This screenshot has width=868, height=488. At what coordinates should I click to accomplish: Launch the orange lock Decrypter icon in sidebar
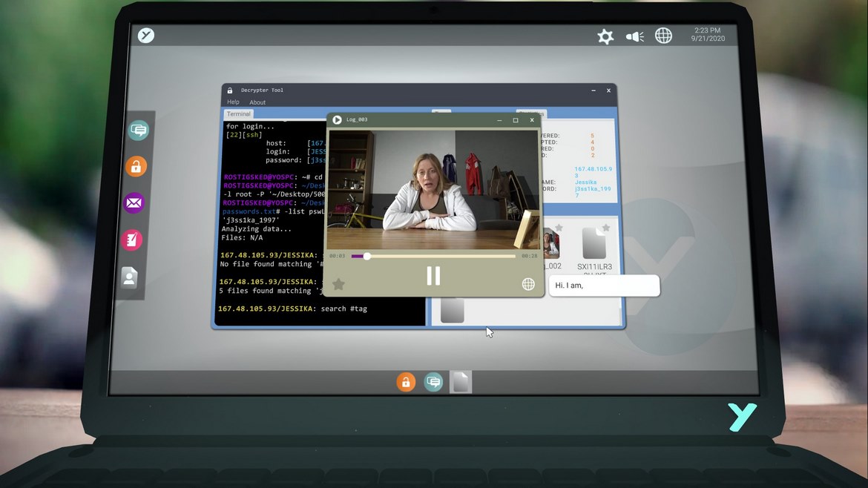[x=136, y=167]
